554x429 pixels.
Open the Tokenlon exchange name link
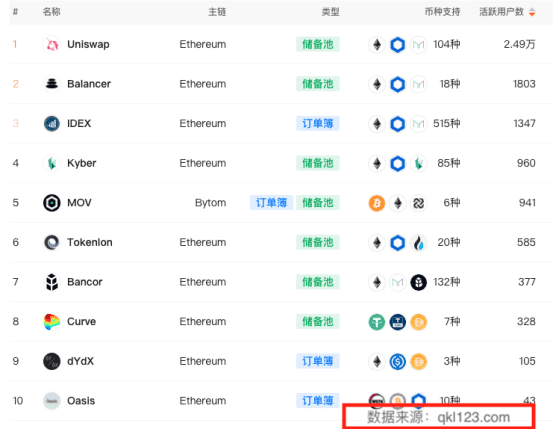[90, 242]
